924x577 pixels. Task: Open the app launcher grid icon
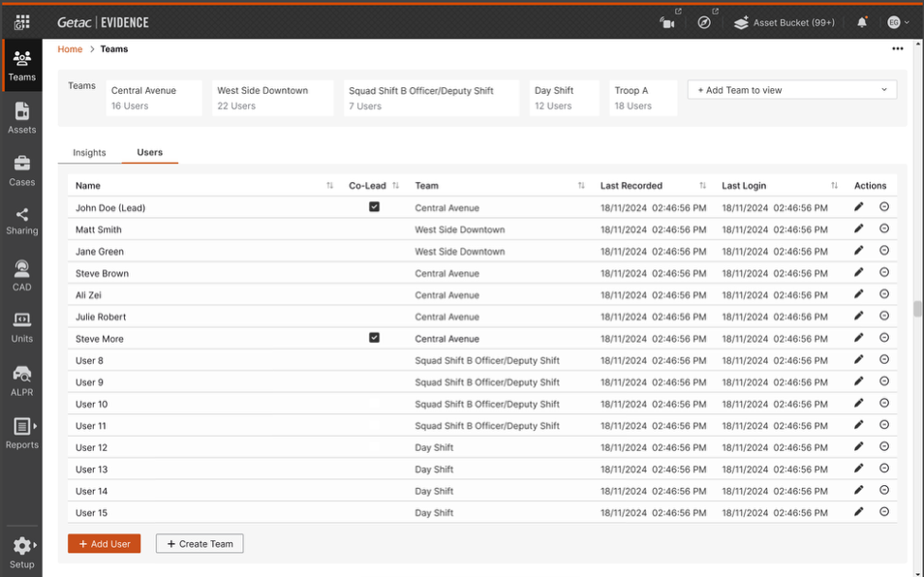(x=22, y=21)
